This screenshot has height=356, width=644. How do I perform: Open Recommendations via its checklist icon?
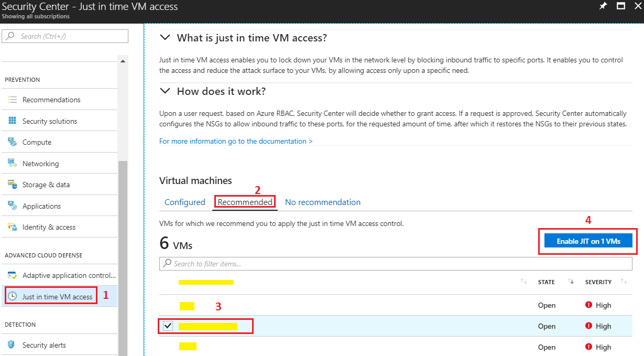pyautogui.click(x=13, y=100)
